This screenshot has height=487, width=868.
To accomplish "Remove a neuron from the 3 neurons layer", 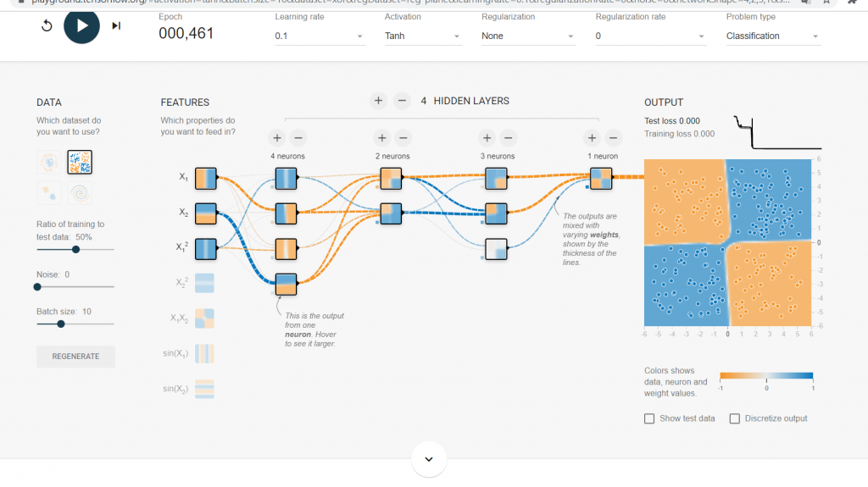I will (509, 138).
